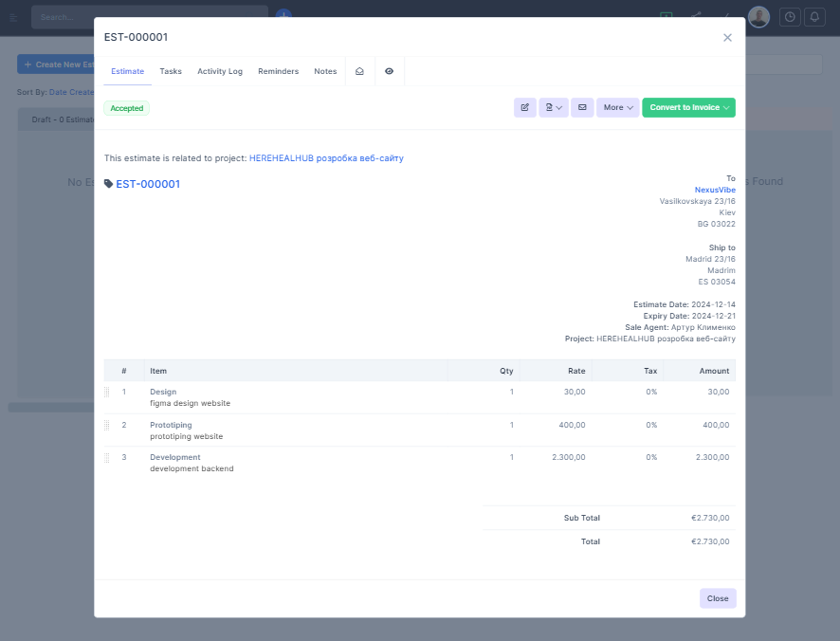The width and height of the screenshot is (840, 641).
Task: Open the HEREHEALHUB project link
Action: (325, 158)
